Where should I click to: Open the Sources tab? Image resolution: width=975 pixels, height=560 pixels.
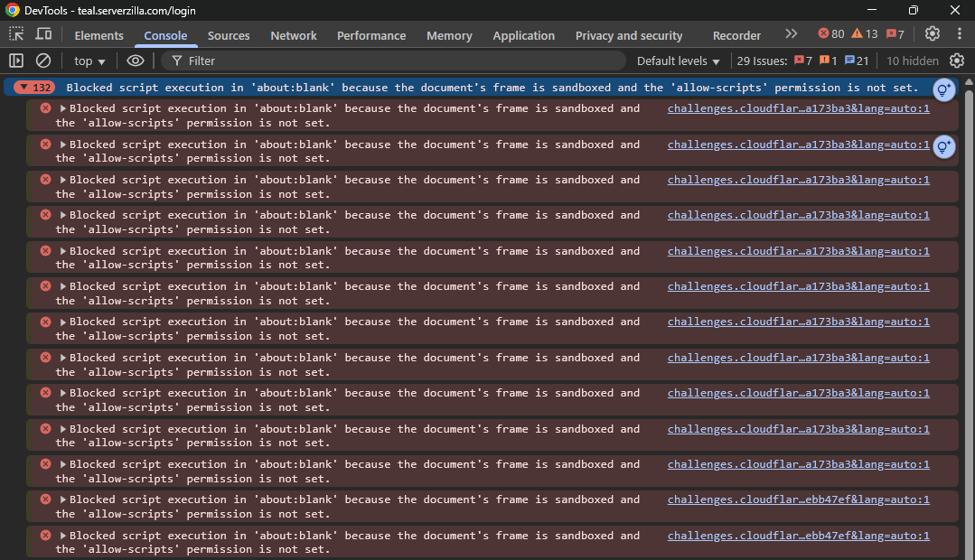229,35
